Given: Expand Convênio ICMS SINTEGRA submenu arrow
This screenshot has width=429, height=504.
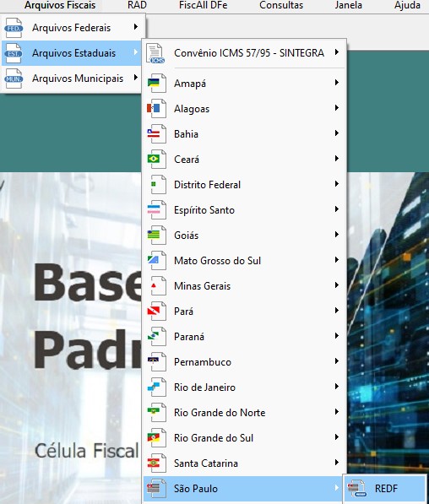Looking at the screenshot, I should click(337, 52).
